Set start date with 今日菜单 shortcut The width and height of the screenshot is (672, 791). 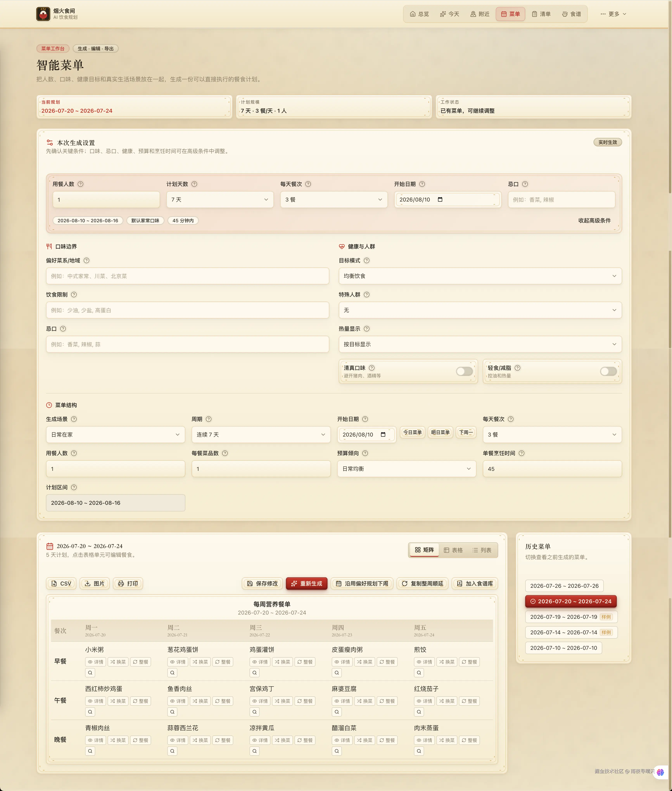(413, 432)
